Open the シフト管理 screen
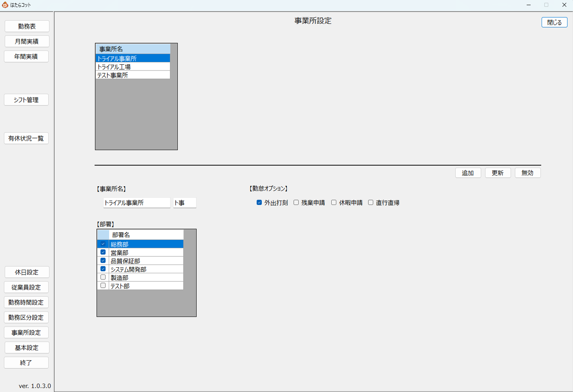Screen dimensions: 573x392 tap(26, 100)
